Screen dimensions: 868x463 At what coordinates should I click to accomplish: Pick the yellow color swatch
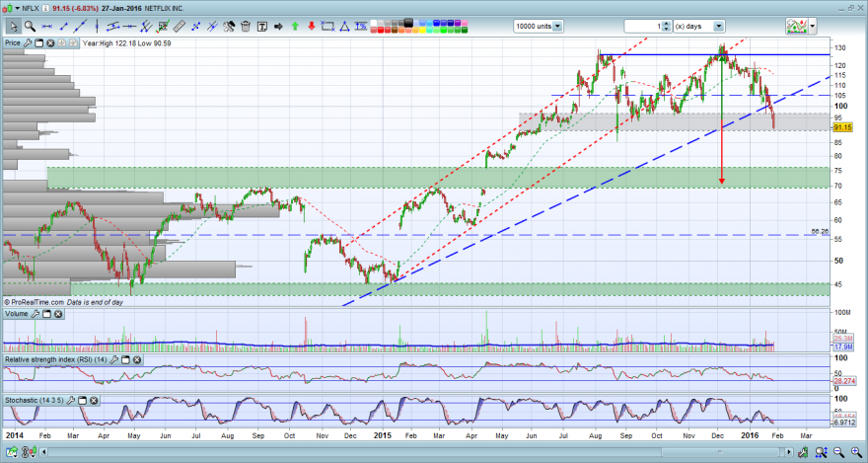pyautogui.click(x=422, y=30)
